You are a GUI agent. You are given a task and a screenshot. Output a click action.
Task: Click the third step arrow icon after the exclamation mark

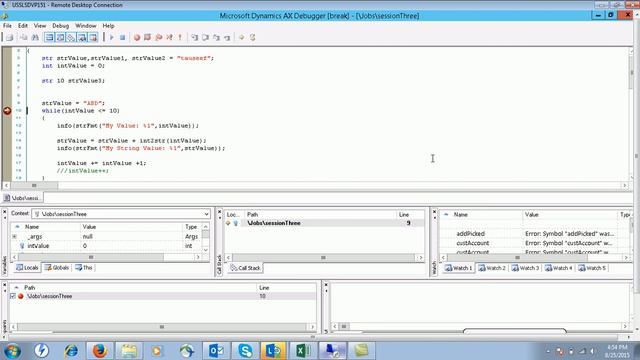point(216,38)
